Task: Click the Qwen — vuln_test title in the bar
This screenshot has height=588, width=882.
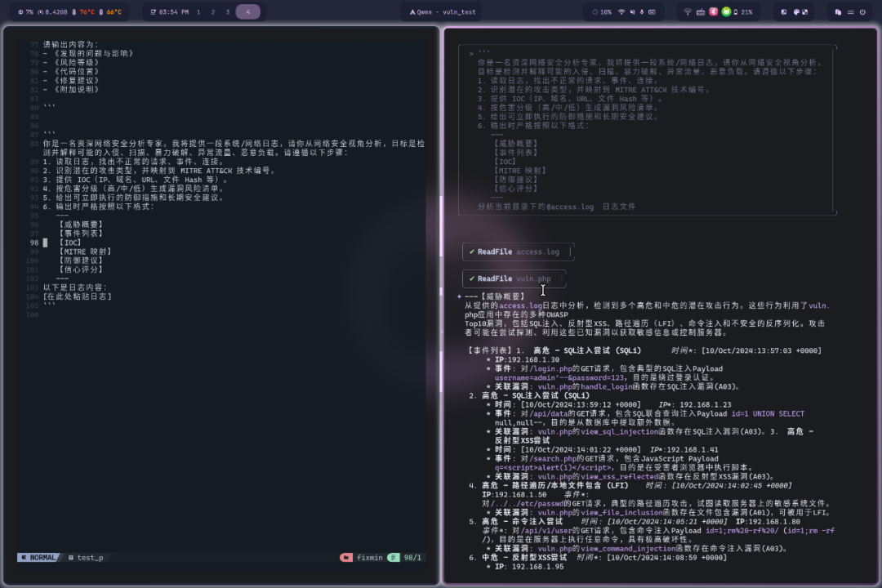Action: [443, 11]
